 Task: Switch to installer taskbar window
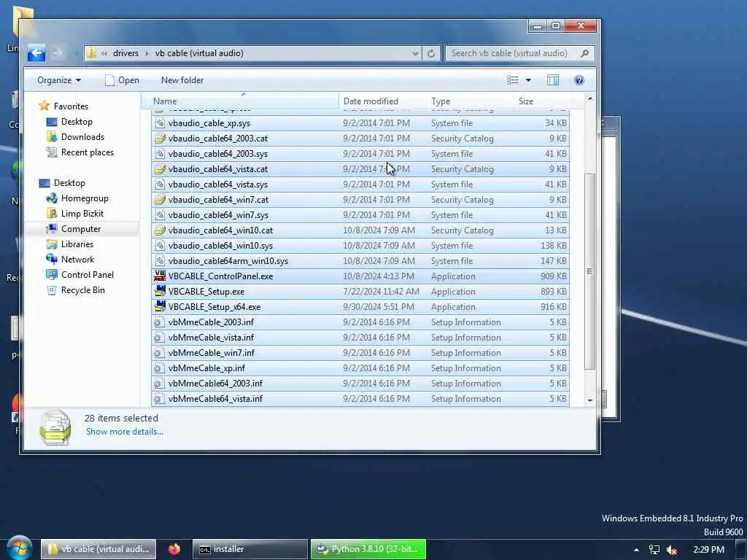tap(249, 549)
